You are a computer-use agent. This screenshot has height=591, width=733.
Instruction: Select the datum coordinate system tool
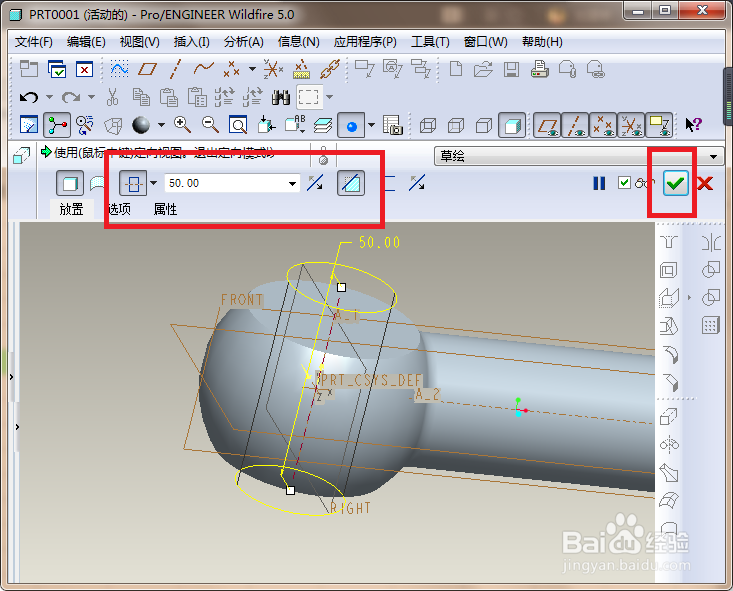(273, 69)
